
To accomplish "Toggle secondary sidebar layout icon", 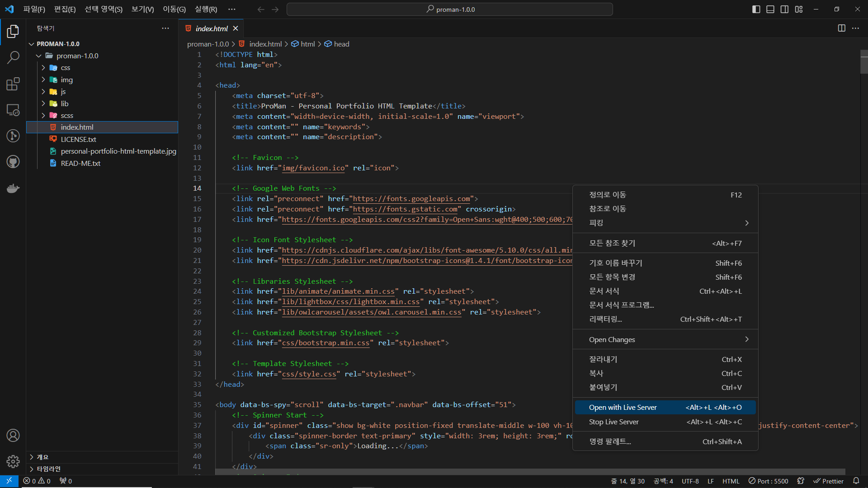I will (785, 9).
